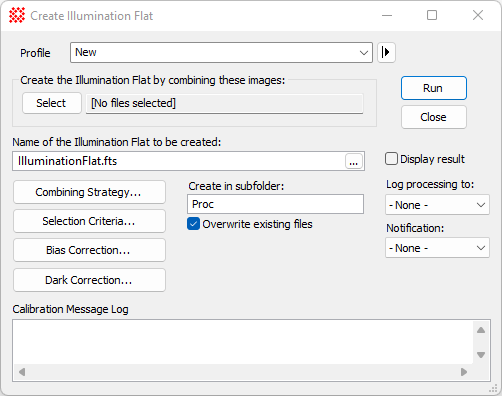Viewport: 502px width, 396px height.
Task: Open the profile options arrow button
Action: pos(386,52)
